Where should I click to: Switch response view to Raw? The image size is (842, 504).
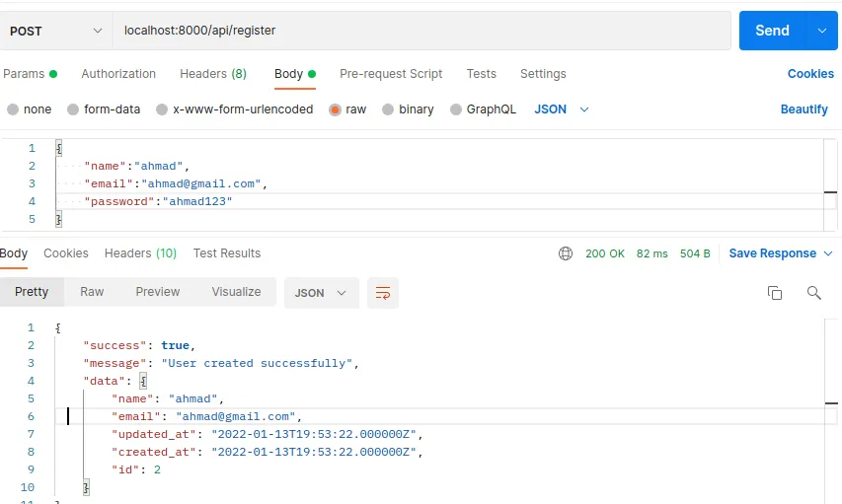(x=92, y=292)
